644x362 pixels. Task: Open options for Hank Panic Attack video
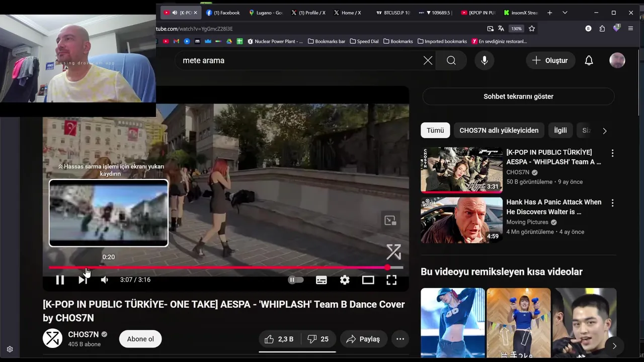[612, 203]
